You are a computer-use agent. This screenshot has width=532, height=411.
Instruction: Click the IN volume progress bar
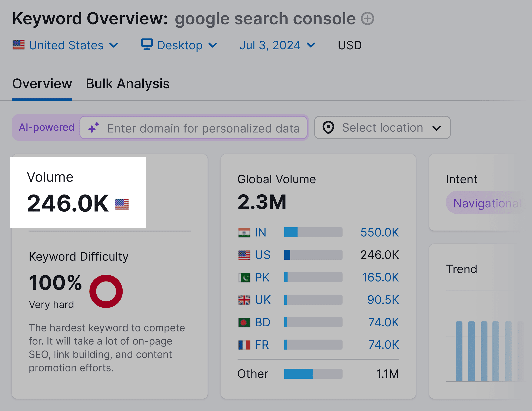(x=313, y=232)
